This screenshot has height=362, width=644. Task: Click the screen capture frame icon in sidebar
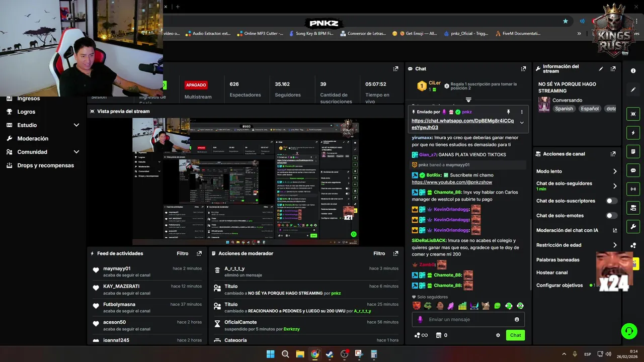click(633, 114)
